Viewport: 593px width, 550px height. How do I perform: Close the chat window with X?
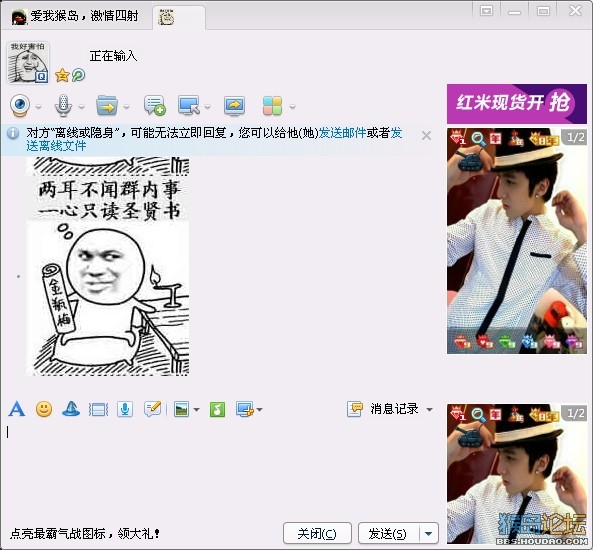pos(575,10)
